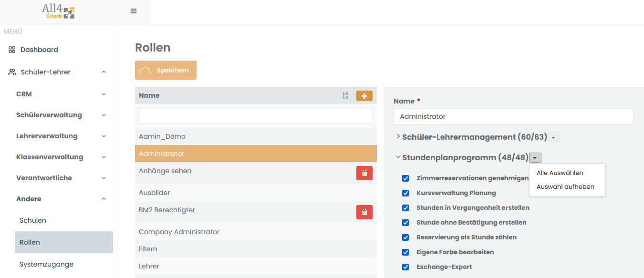Expand the Schüler-Lehrermanagement (60/63) section
Screen dimensions: 644x278
click(x=398, y=137)
